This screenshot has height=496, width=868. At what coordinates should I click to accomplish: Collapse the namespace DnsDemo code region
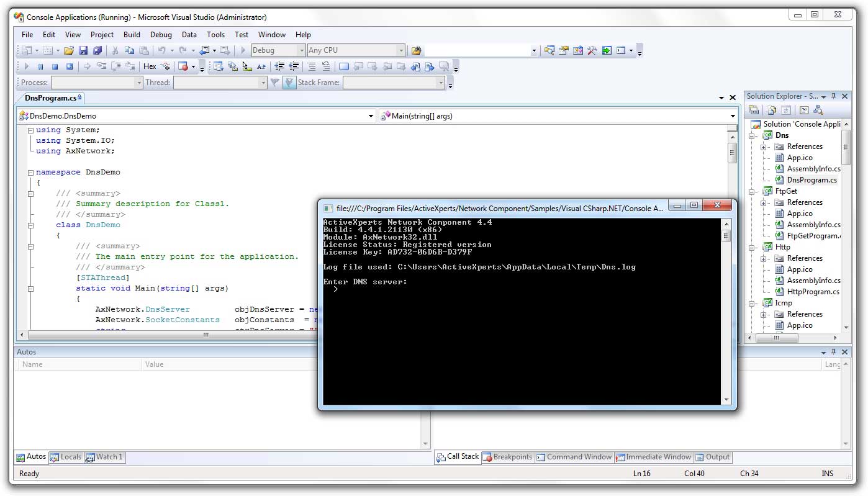coord(30,172)
